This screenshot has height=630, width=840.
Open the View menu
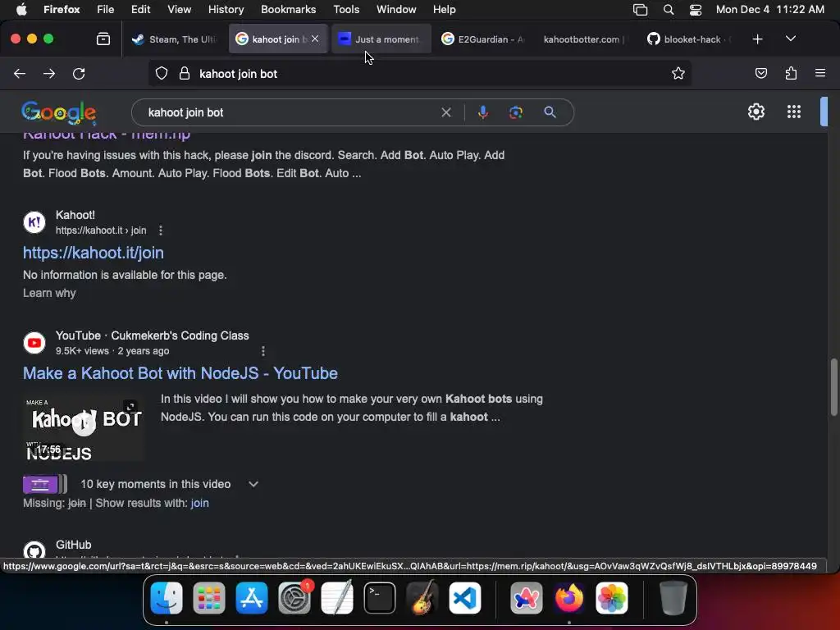[x=179, y=10]
